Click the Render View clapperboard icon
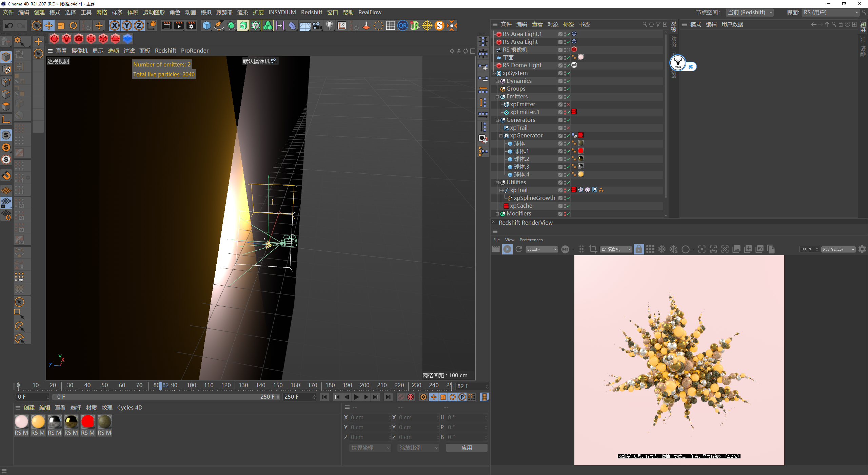This screenshot has height=475, width=868. coord(166,26)
